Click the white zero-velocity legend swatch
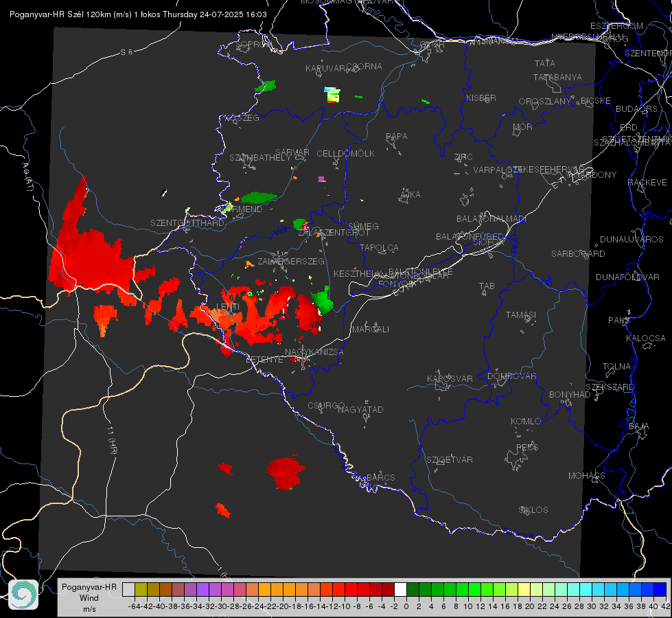 tap(400, 589)
